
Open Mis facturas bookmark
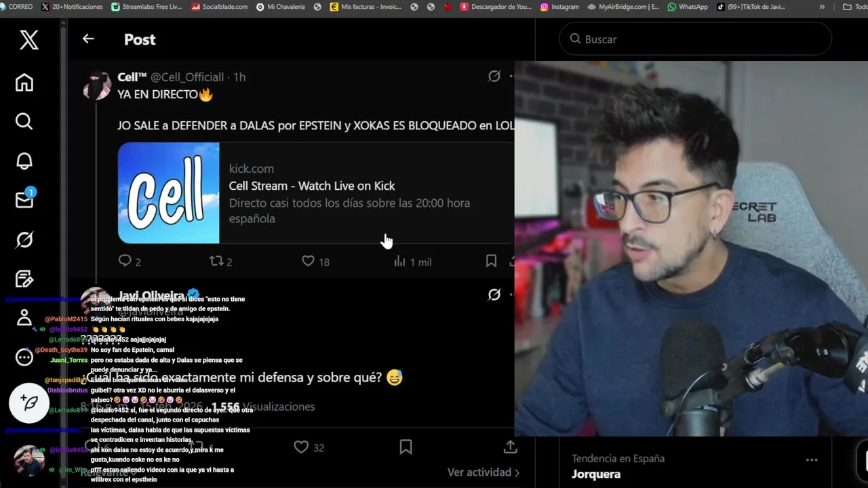(x=366, y=7)
